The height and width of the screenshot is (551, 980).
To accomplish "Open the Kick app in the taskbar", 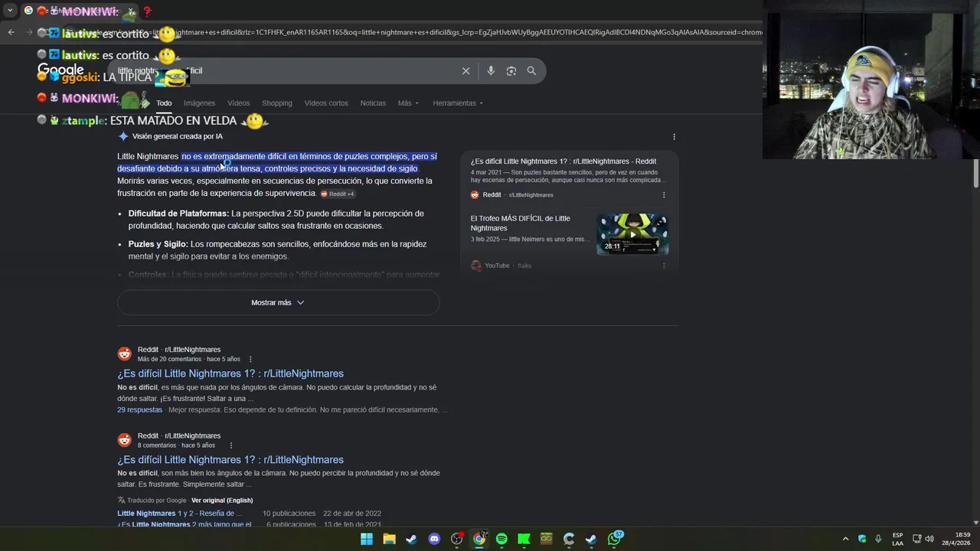I will [x=524, y=539].
